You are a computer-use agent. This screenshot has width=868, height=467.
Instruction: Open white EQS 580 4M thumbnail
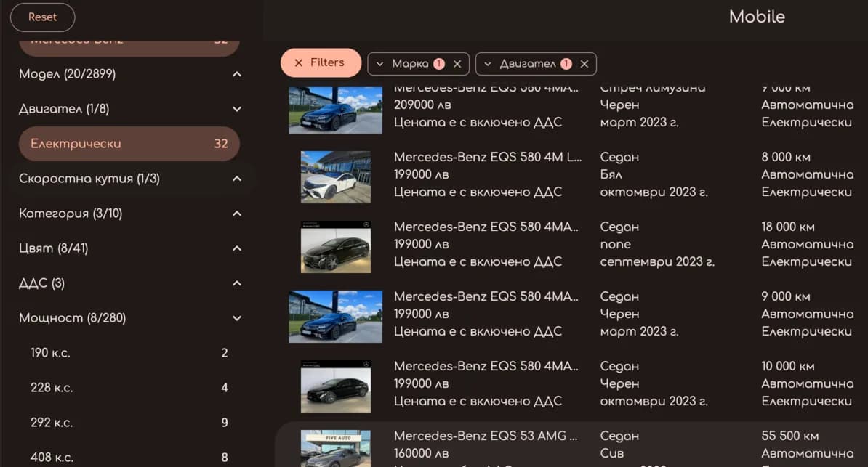click(x=336, y=175)
